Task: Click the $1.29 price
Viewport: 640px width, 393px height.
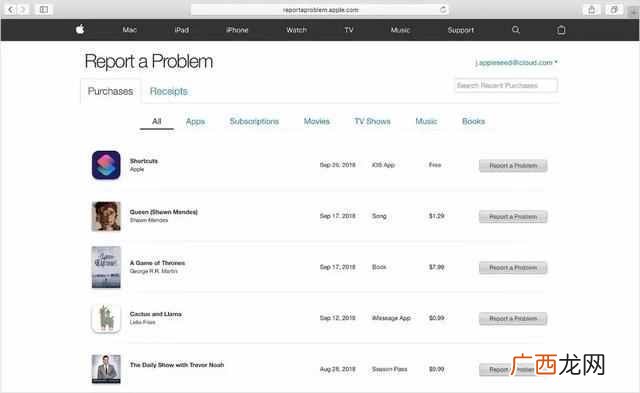Action: [x=436, y=216]
